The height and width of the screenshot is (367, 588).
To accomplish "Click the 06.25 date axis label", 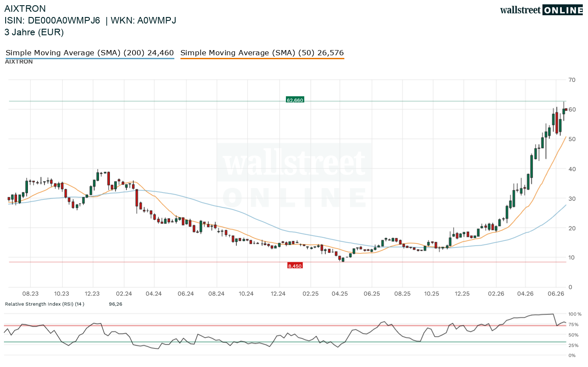I will pos(371,294).
